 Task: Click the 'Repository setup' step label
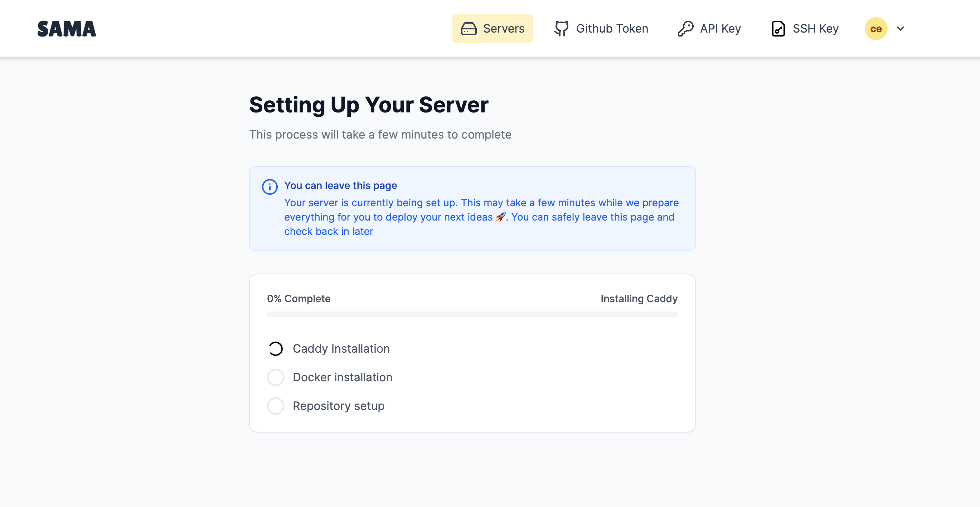coord(339,406)
